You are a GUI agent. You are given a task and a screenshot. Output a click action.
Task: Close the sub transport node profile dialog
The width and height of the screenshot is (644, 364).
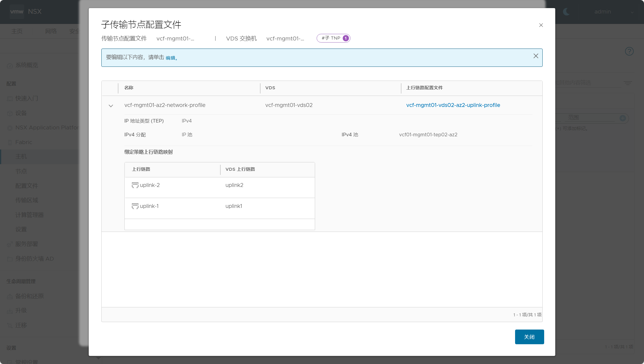click(541, 25)
